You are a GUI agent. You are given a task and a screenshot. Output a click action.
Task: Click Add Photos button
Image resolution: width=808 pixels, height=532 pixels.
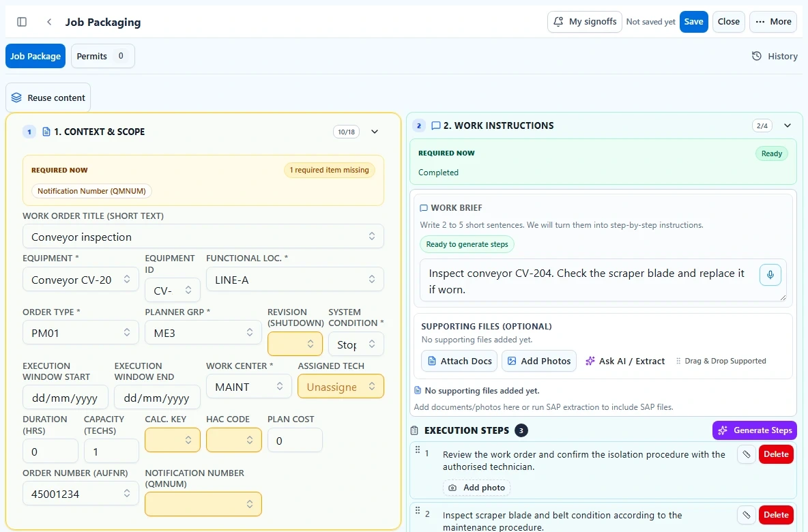[539, 361]
